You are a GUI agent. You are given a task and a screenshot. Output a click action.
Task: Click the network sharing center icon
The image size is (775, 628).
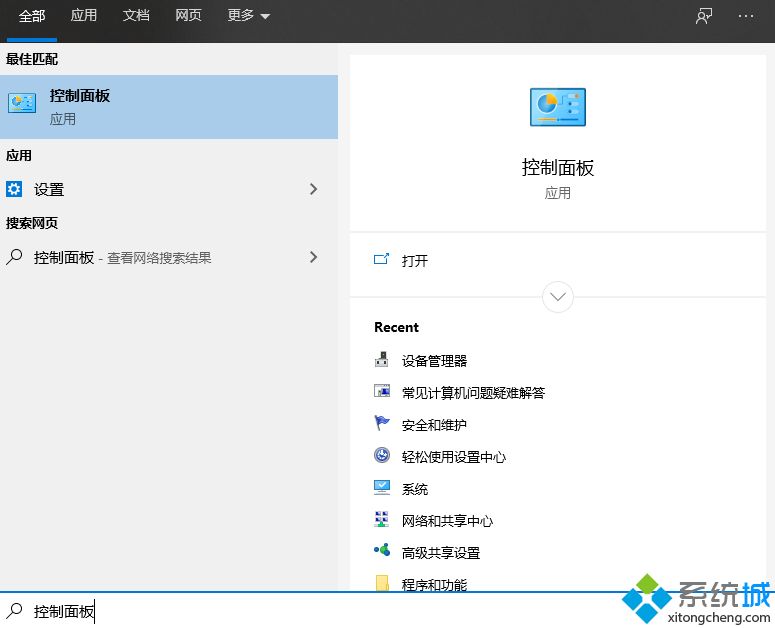[x=381, y=519]
